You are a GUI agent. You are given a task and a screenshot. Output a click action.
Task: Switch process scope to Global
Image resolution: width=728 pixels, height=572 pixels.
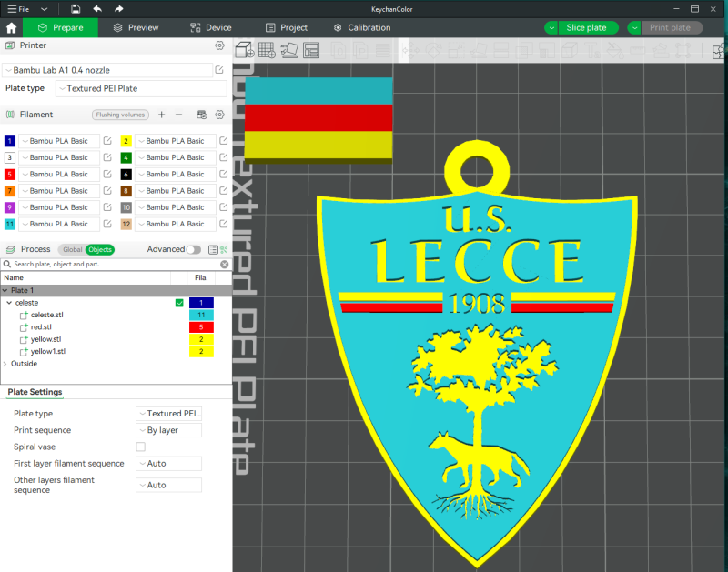coord(73,249)
